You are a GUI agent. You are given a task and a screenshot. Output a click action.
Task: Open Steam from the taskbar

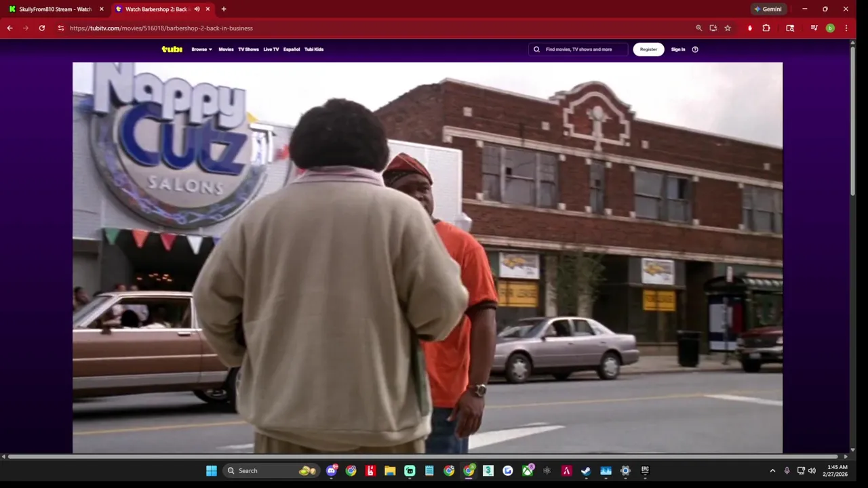coord(586,470)
